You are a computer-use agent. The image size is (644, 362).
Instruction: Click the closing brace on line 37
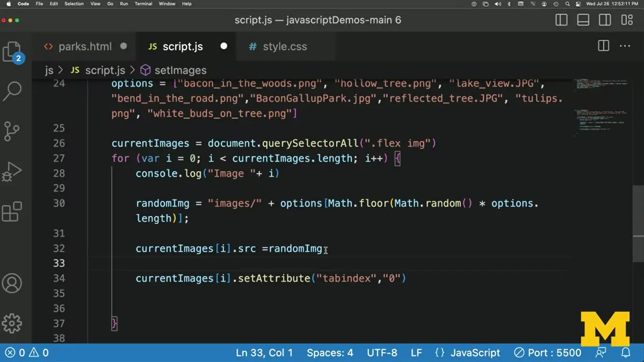[x=114, y=323]
